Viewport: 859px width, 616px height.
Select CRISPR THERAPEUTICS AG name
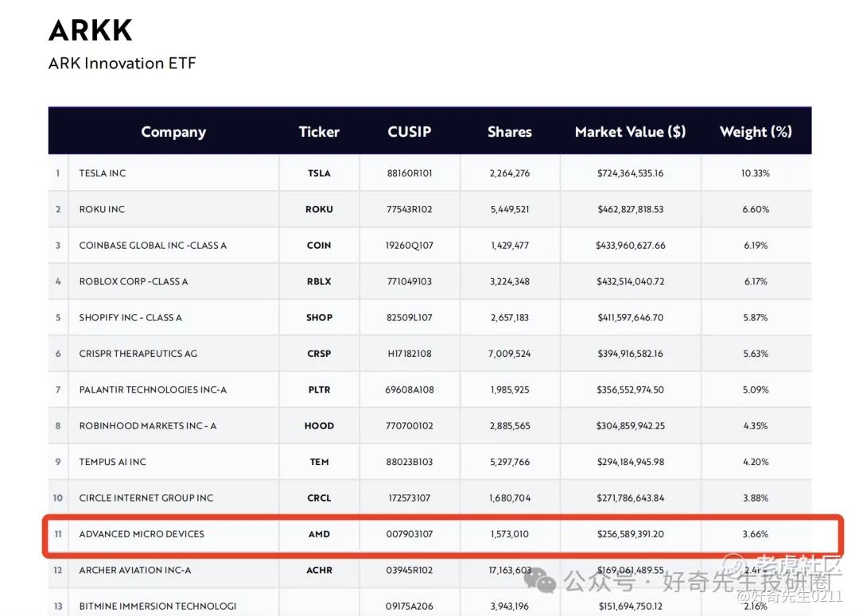[x=138, y=354]
